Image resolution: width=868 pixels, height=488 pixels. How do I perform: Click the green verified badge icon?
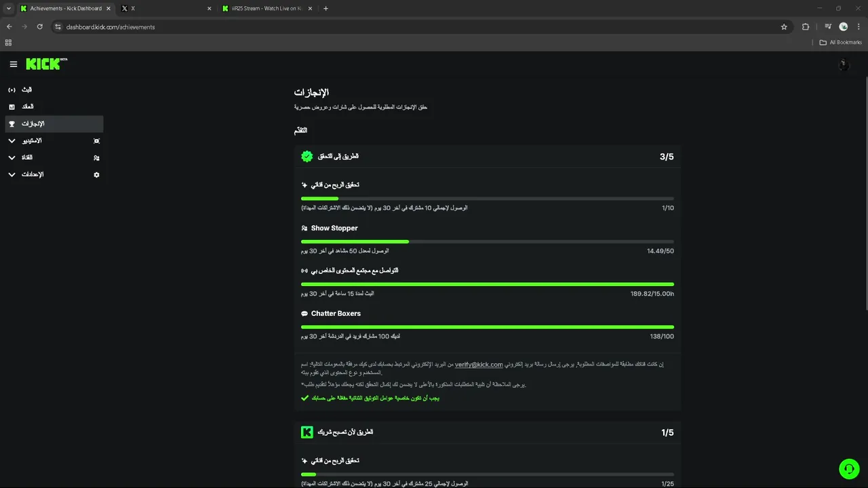coord(307,157)
